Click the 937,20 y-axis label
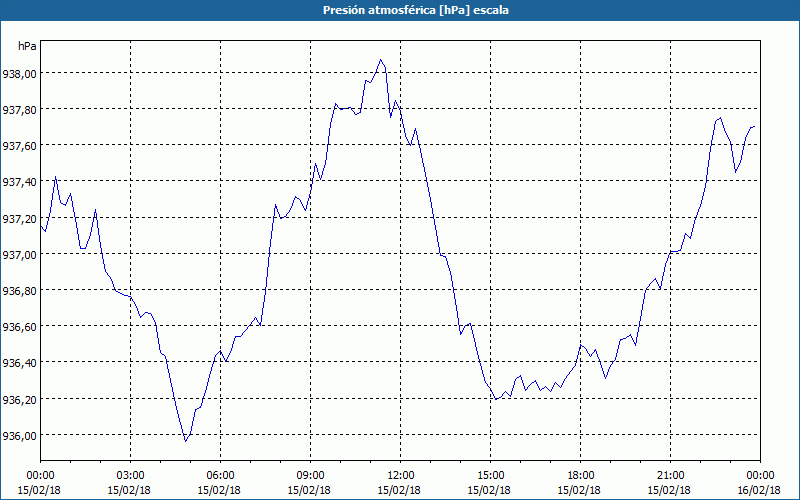This screenshot has height=500, width=800. [20, 218]
